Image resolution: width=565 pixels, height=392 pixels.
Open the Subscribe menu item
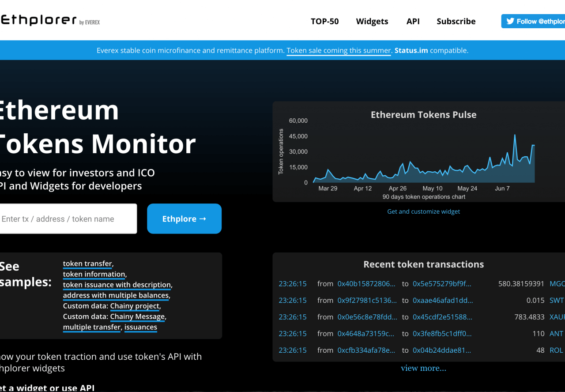(456, 21)
